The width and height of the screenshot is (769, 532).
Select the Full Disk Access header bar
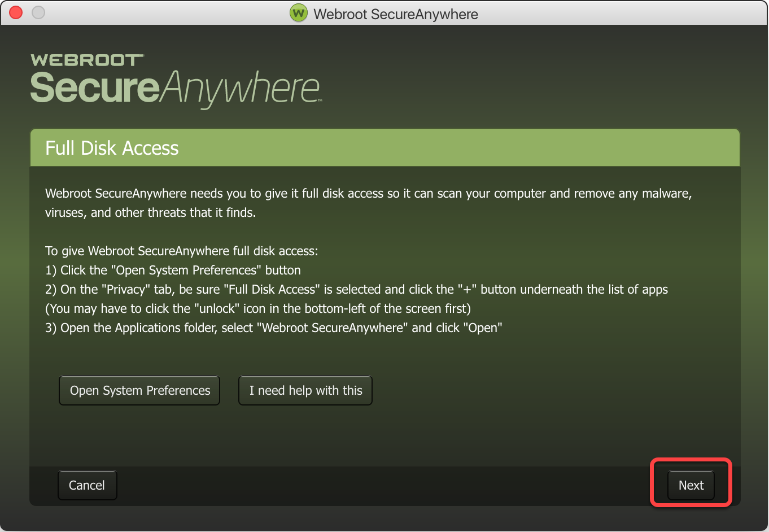pyautogui.click(x=384, y=148)
